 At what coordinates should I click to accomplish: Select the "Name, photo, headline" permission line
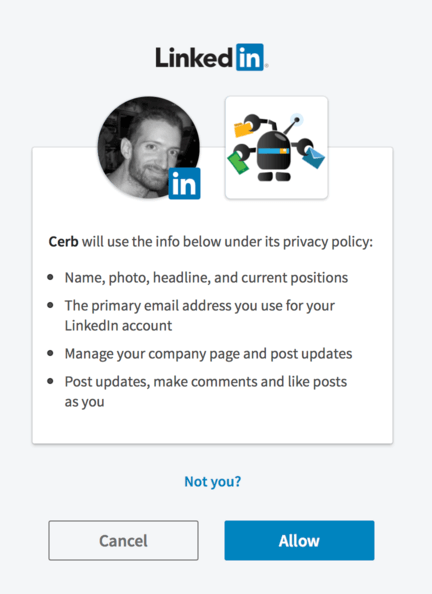(x=206, y=278)
